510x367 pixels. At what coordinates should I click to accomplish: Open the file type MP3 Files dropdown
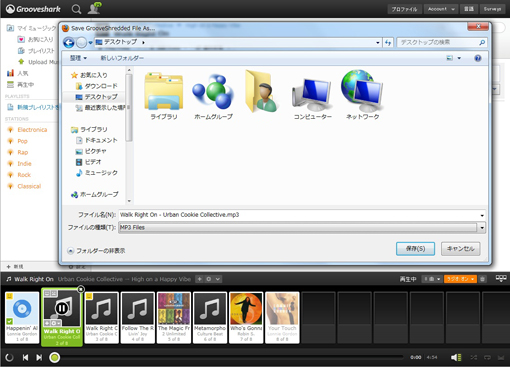click(482, 228)
